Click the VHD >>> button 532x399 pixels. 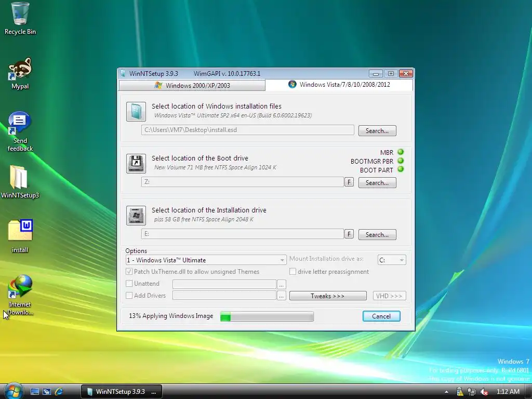[389, 296]
